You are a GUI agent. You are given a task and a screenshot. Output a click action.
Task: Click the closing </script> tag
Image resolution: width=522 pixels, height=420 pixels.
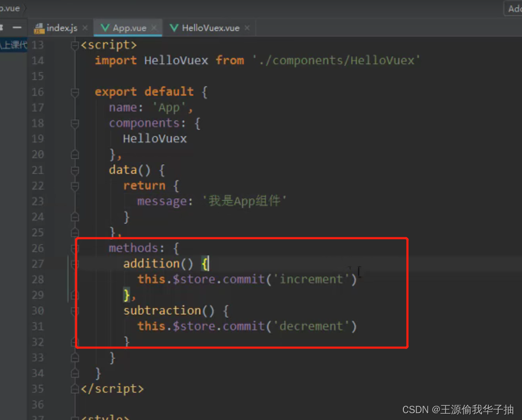(x=112, y=389)
